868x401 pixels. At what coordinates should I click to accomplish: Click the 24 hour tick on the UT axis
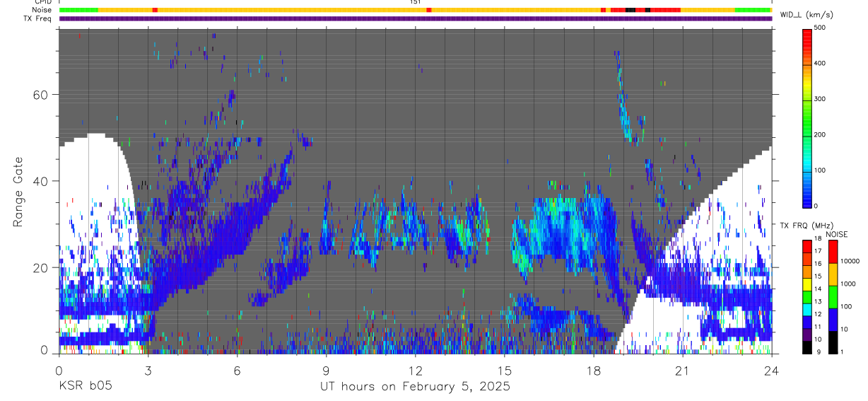pyautogui.click(x=772, y=370)
